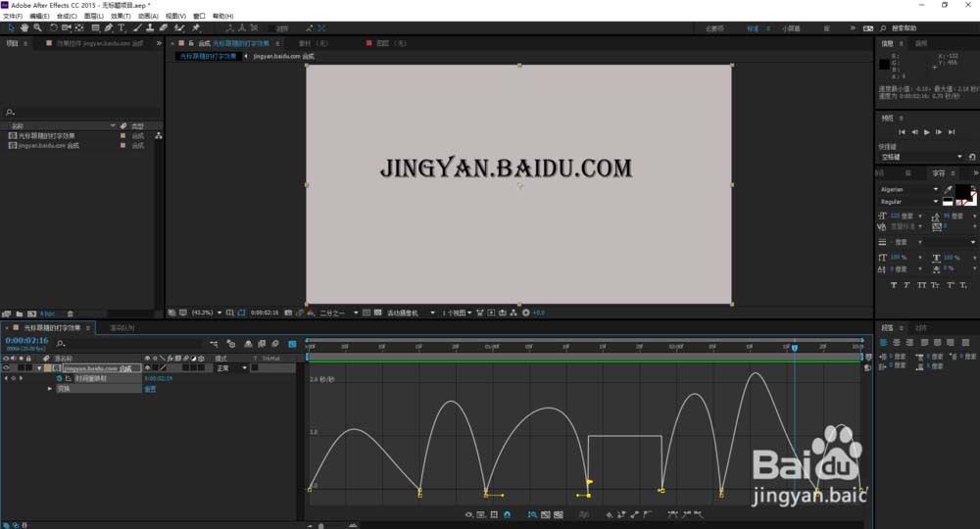Collapse jingyan.baidu.com layer twirl arrow

point(39,368)
